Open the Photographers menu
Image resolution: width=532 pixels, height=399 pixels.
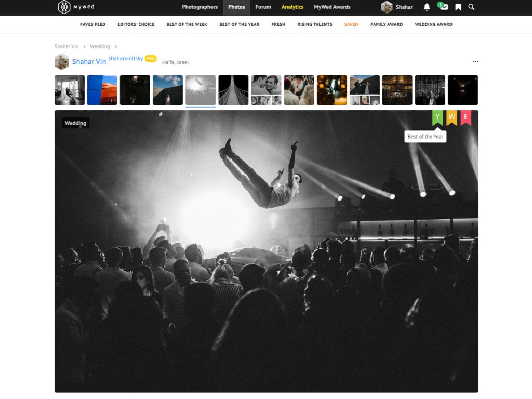click(x=199, y=7)
